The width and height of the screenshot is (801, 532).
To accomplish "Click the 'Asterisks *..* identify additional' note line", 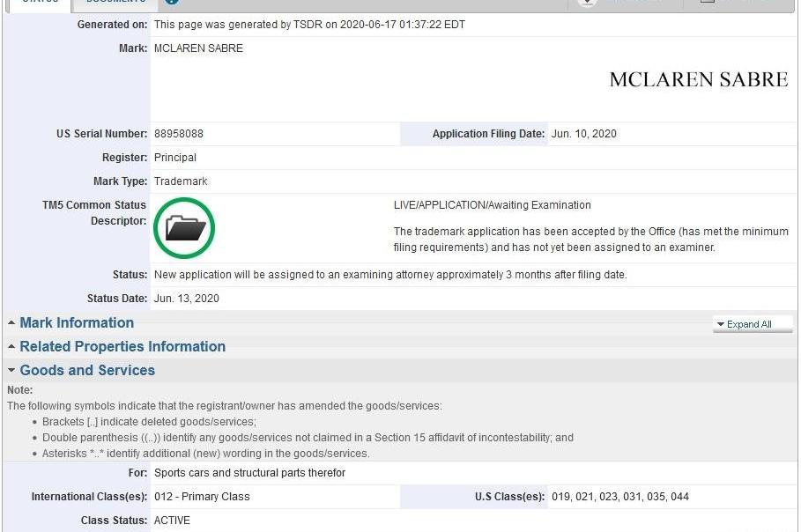I will (x=205, y=454).
